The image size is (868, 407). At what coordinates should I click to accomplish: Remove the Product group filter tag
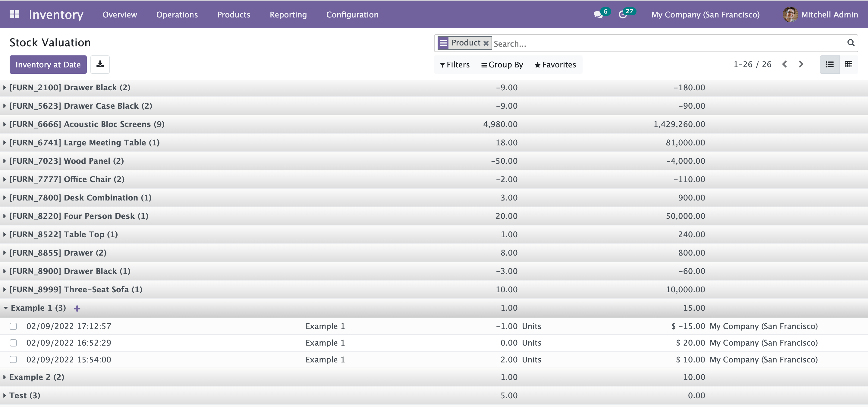click(x=486, y=43)
